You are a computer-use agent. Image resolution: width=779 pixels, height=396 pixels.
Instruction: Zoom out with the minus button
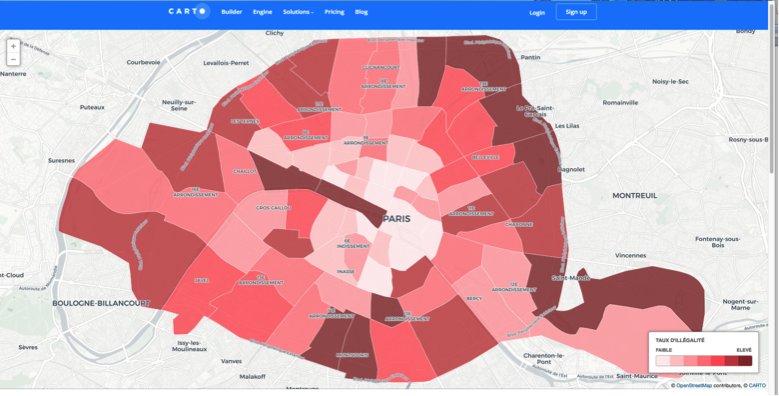pos(13,60)
